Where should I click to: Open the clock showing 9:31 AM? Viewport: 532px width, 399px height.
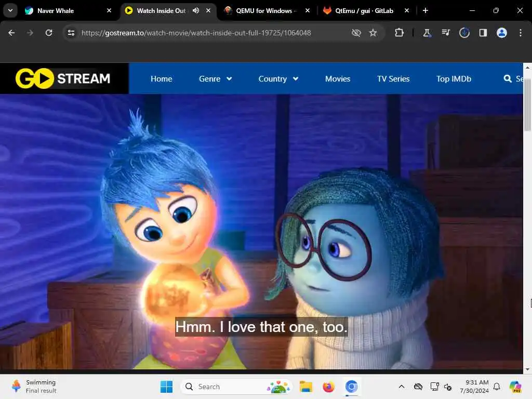[474, 387]
